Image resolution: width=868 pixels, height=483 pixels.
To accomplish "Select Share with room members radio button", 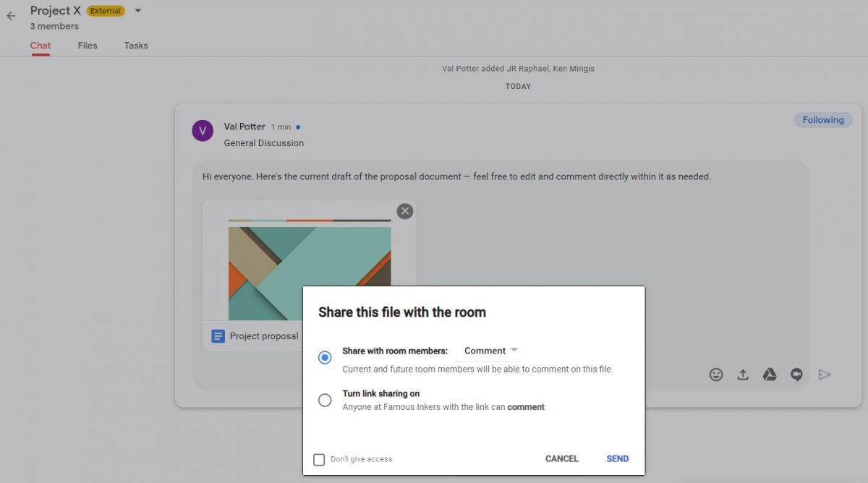I will [x=325, y=358].
